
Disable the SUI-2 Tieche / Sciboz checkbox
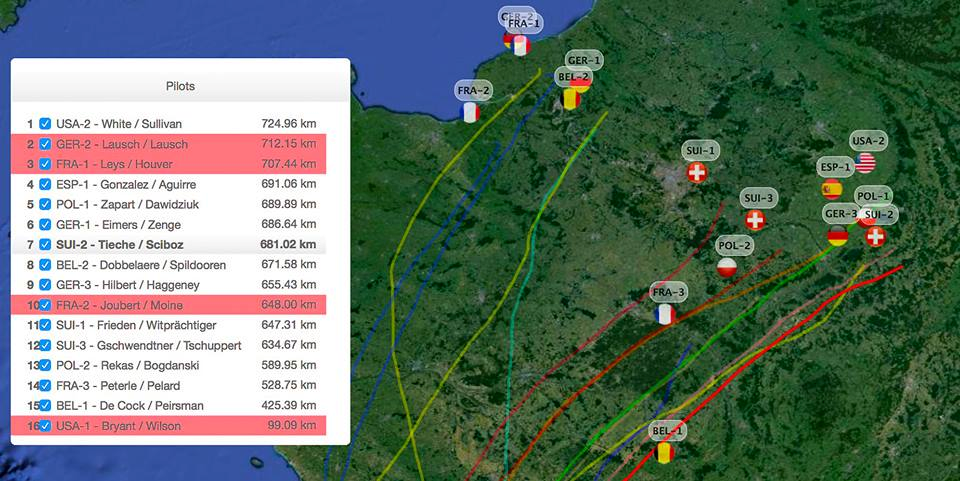pos(45,245)
